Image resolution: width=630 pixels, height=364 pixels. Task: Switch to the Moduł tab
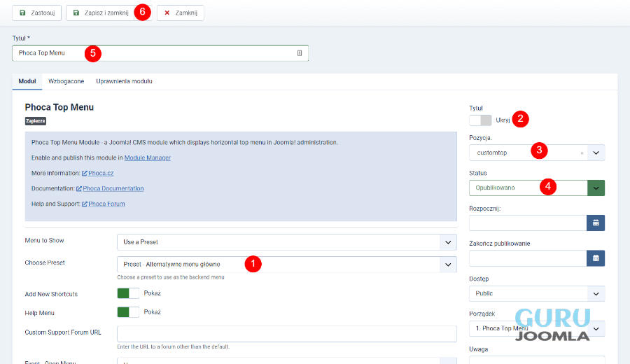(x=27, y=81)
